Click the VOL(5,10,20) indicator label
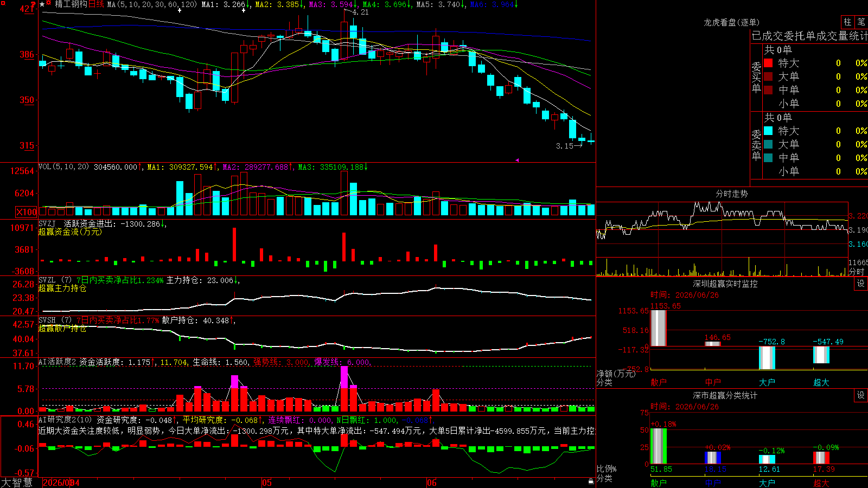The height and width of the screenshot is (488, 868). [63, 167]
